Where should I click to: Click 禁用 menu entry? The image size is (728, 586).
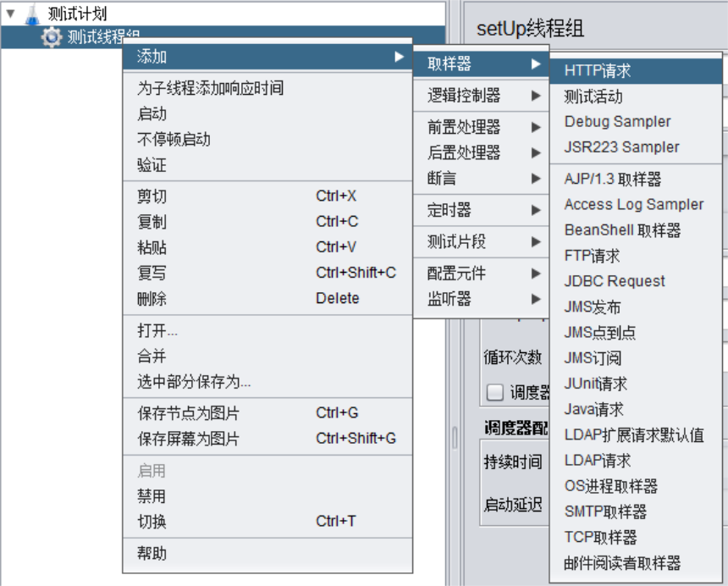[x=267, y=496]
